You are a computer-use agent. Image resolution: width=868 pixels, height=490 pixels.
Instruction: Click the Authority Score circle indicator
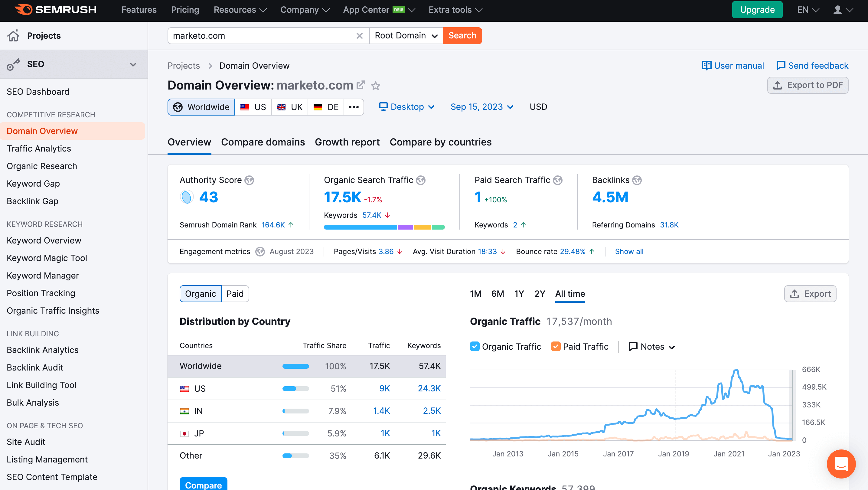click(186, 197)
